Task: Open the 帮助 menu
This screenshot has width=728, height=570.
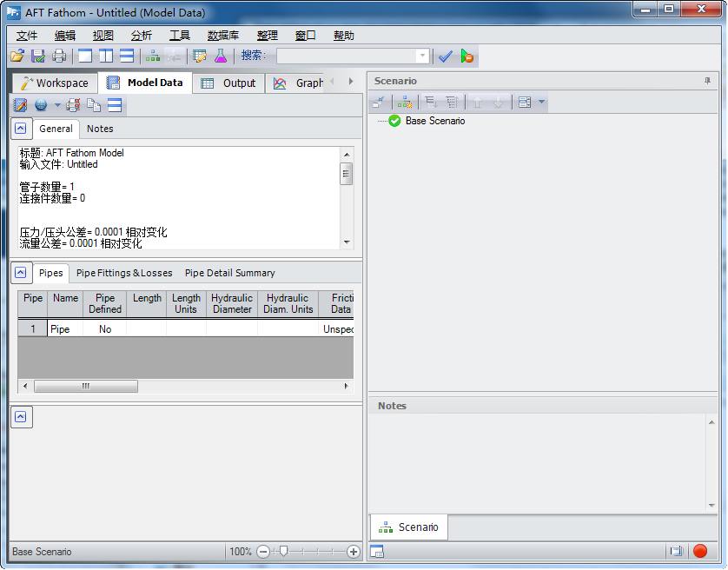Action: pyautogui.click(x=343, y=36)
